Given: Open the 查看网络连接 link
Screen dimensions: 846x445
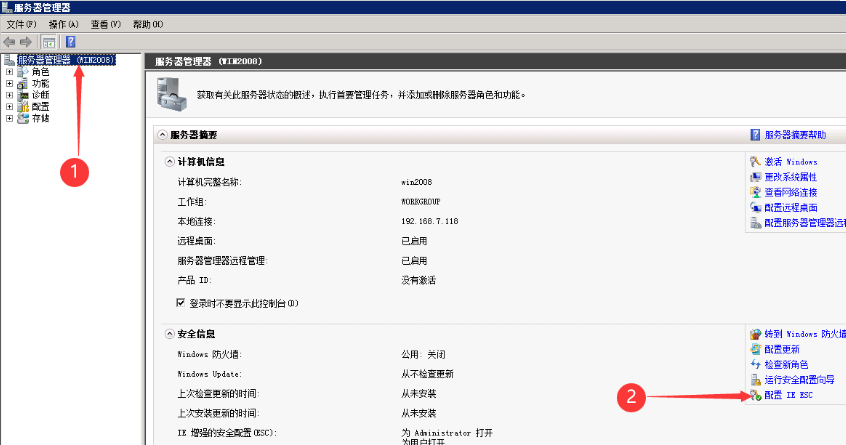Looking at the screenshot, I should [791, 192].
